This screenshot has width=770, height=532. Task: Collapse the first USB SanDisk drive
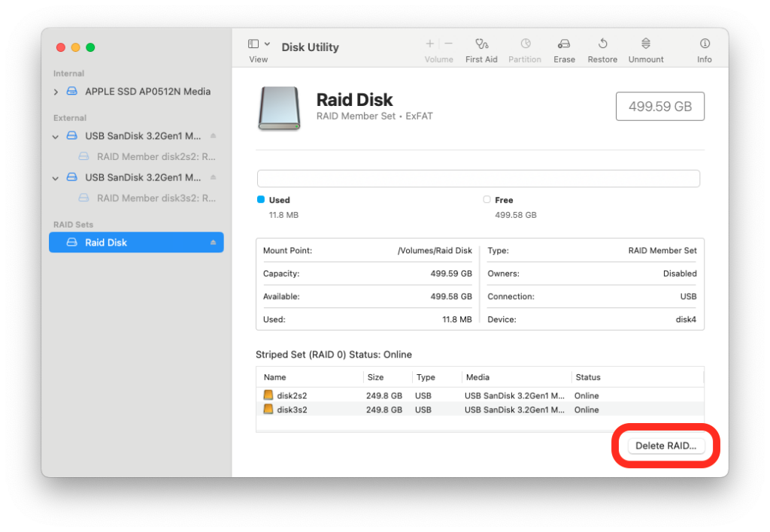click(55, 136)
